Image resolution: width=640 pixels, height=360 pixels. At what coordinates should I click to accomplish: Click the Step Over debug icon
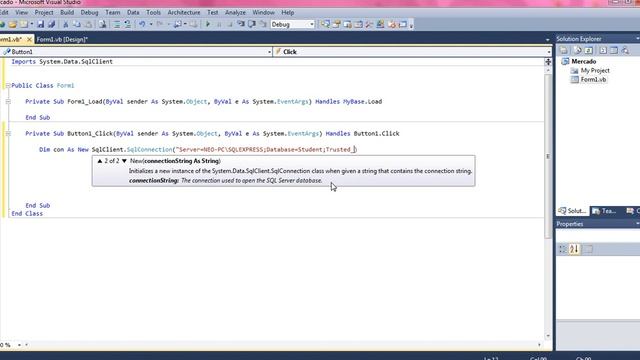point(252,24)
